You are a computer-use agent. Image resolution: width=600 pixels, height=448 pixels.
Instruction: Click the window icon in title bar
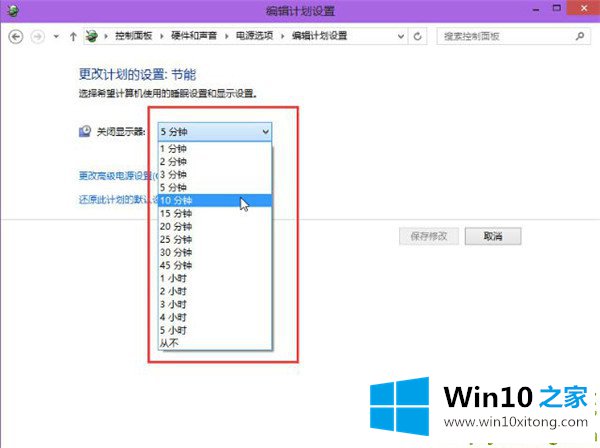click(x=13, y=10)
